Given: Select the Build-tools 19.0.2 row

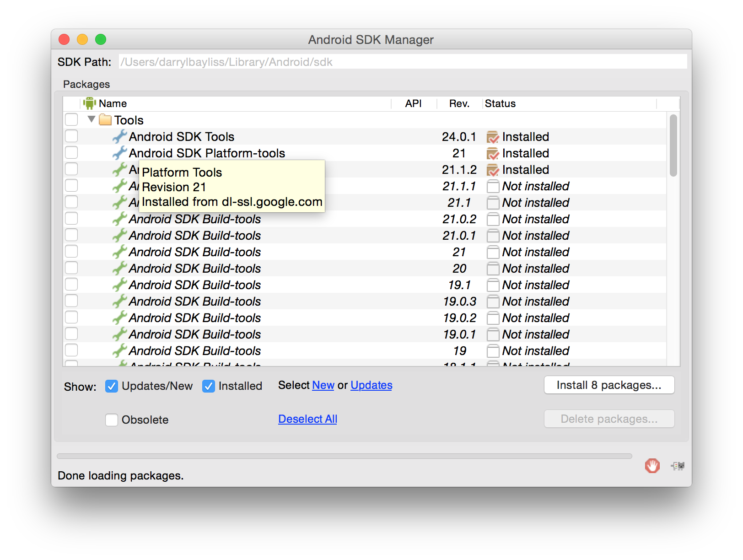Looking at the screenshot, I should click(365, 318).
